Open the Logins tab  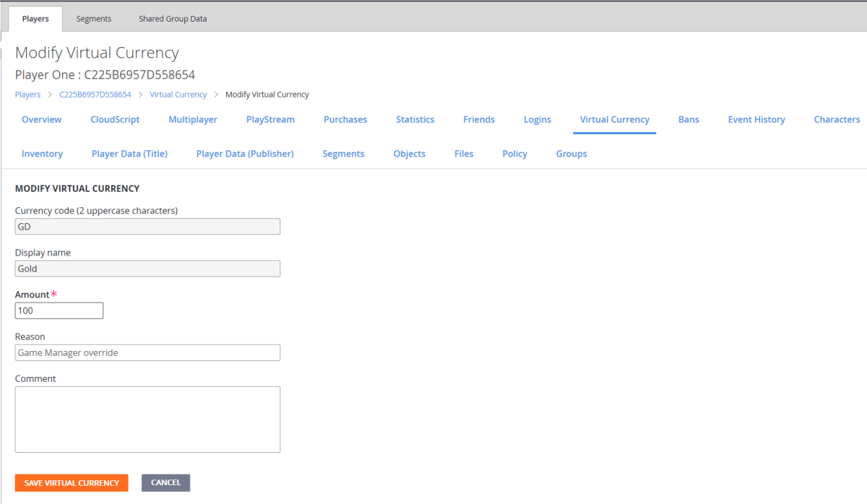click(538, 120)
